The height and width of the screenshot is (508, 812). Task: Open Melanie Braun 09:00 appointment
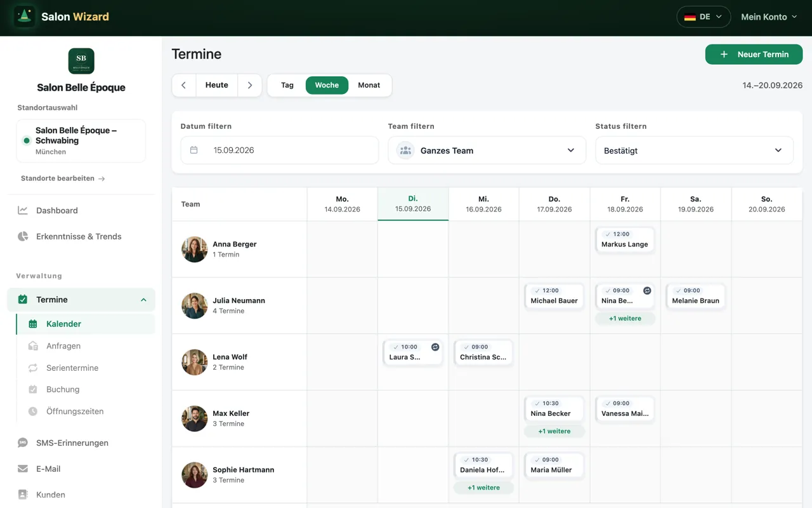click(x=696, y=296)
